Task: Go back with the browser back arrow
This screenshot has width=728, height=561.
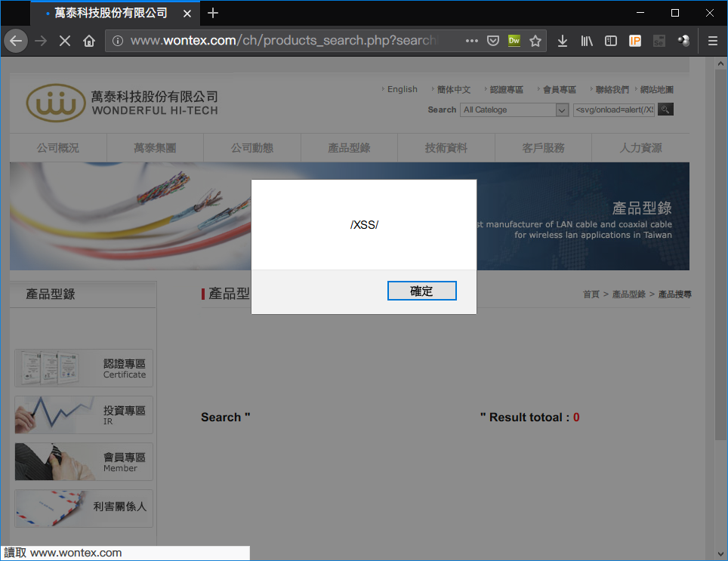Action: [16, 41]
